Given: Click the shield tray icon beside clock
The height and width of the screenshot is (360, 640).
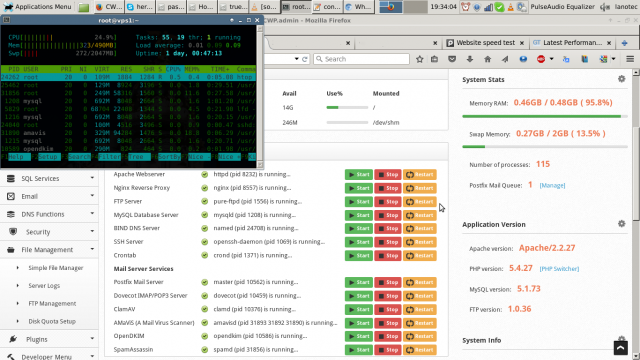Looking at the screenshot, I should coord(477,7).
